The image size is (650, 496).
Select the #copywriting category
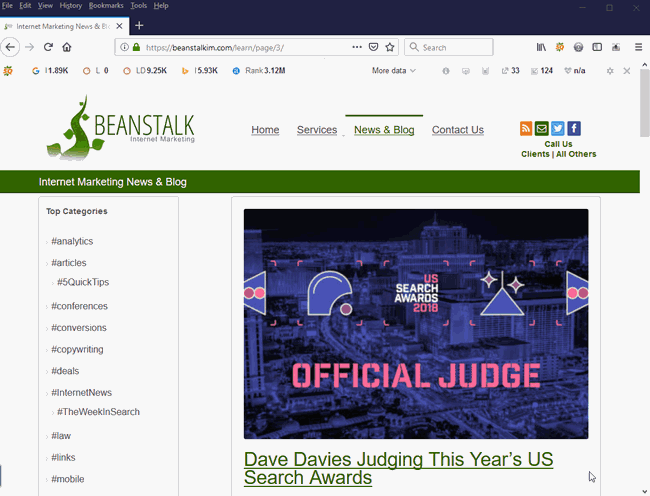pos(77,349)
